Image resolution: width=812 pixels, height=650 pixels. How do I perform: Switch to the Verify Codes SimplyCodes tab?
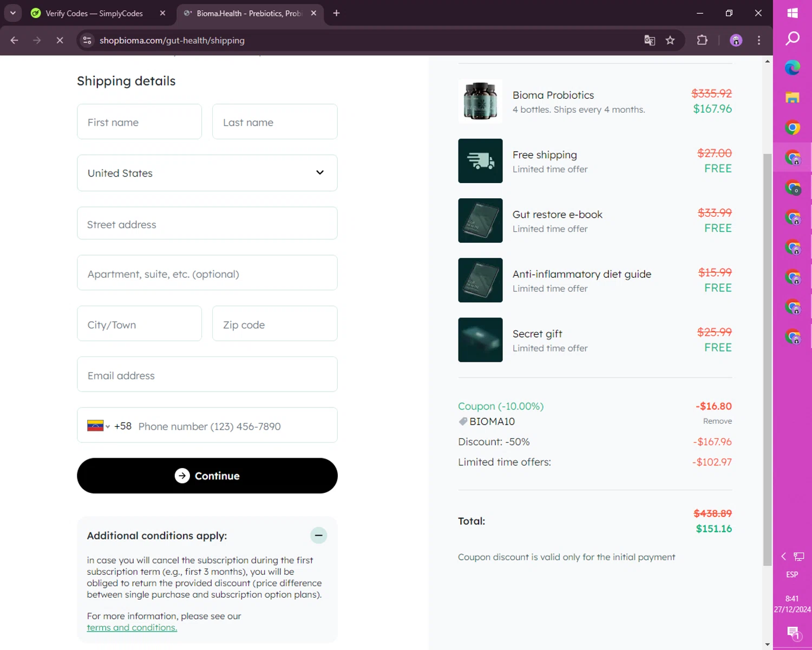click(x=94, y=13)
